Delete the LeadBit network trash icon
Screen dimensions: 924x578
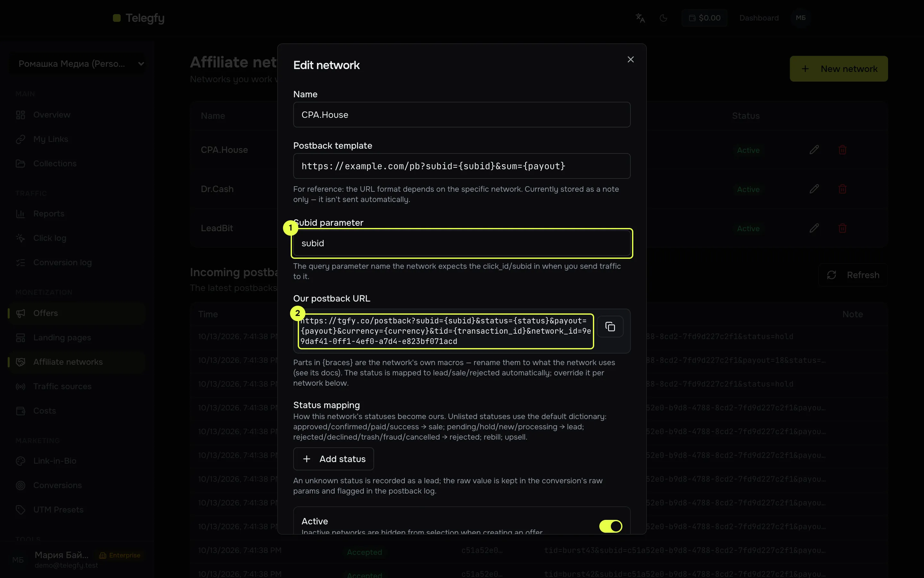pyautogui.click(x=842, y=228)
